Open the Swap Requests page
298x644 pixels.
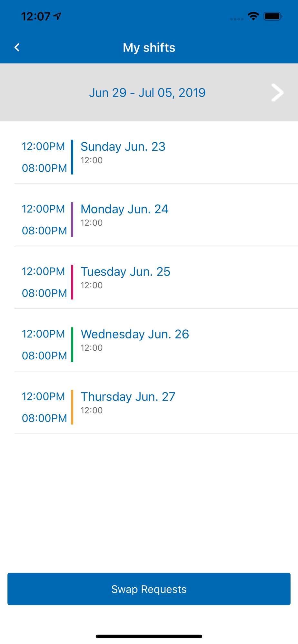149,589
